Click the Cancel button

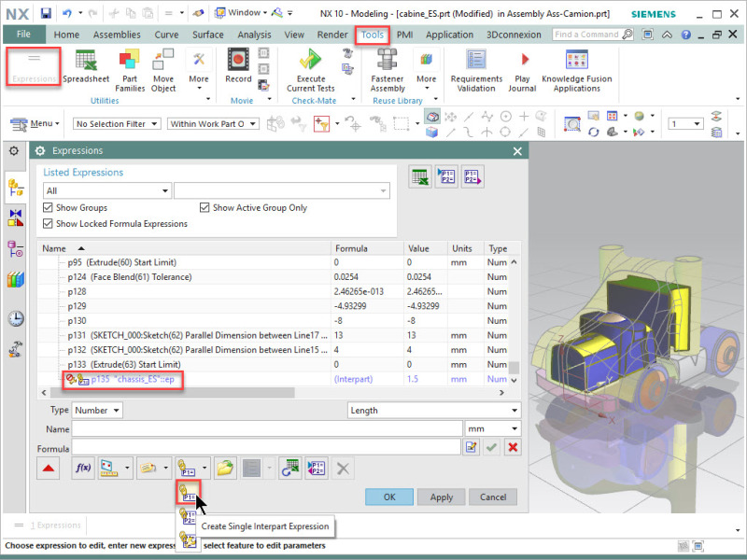[493, 497]
